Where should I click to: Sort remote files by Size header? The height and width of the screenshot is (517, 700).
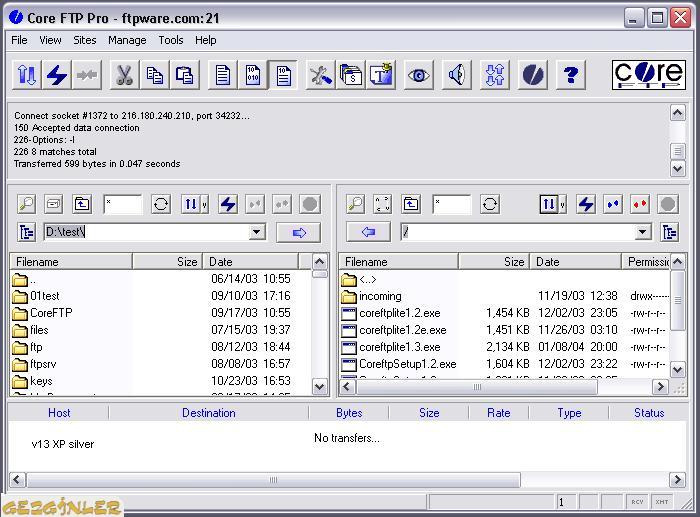pos(494,262)
